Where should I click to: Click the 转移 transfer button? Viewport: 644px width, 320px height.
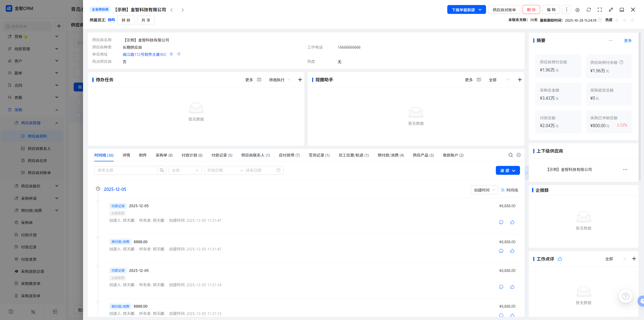coord(126,20)
